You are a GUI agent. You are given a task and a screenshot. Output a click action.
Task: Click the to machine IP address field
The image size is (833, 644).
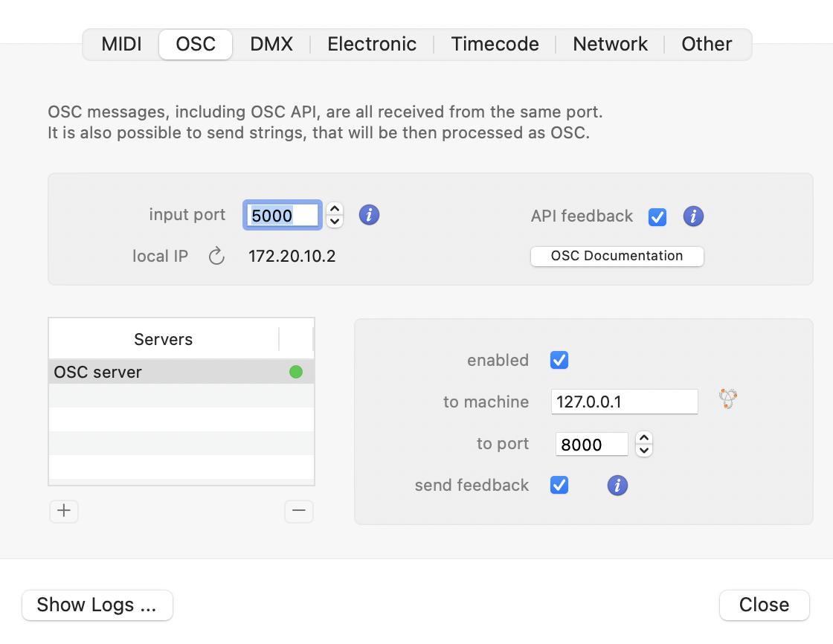coord(624,402)
